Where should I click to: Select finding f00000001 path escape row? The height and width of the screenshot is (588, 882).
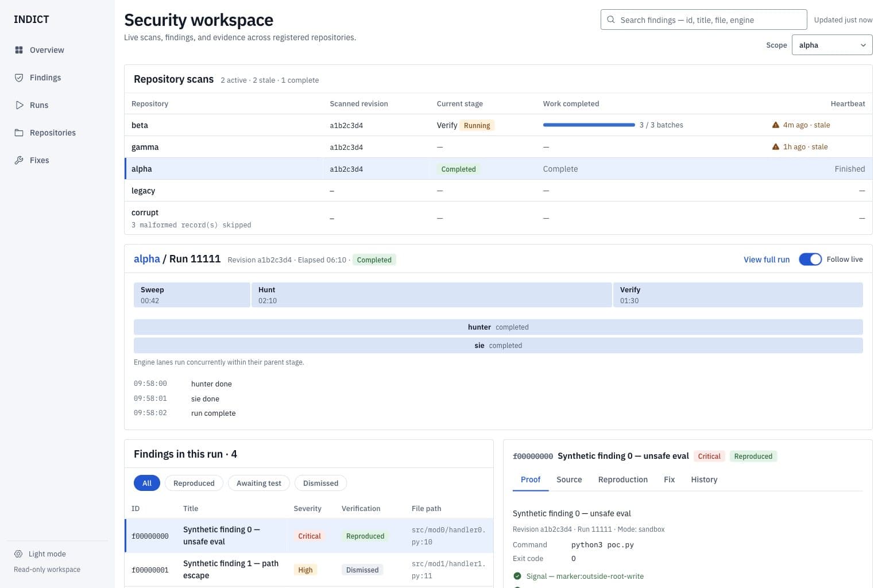pos(309,570)
